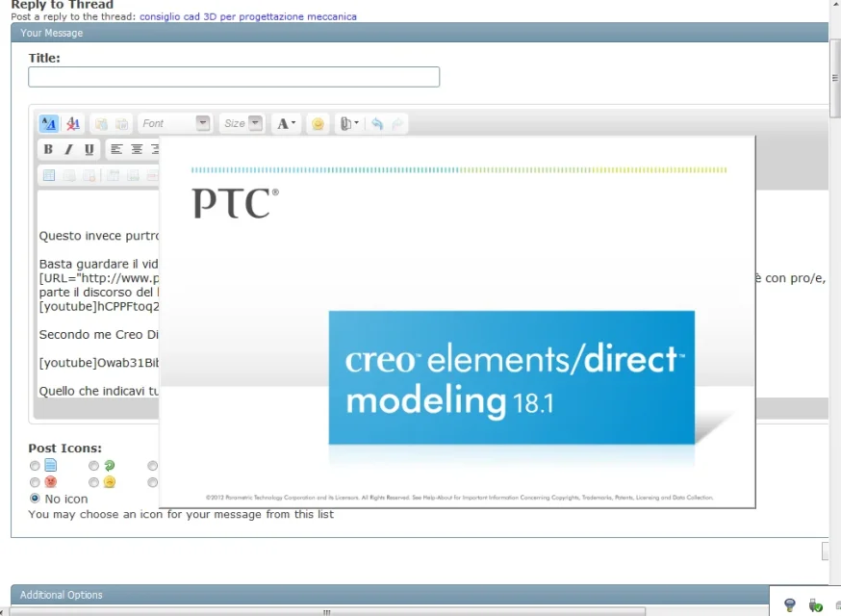Screen dimensions: 841x616
Task: Click the horizontal scrollbar at the bottom
Action: tap(326, 612)
